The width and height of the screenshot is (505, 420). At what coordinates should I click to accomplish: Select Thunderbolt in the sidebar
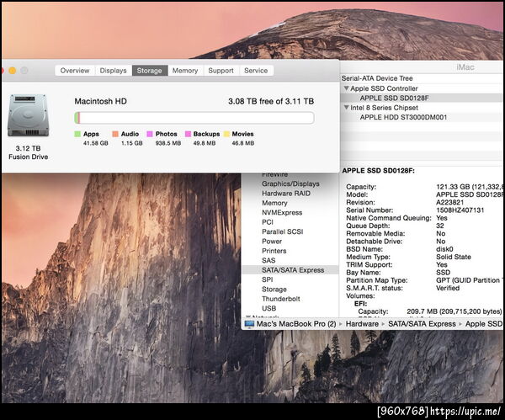[x=281, y=299]
